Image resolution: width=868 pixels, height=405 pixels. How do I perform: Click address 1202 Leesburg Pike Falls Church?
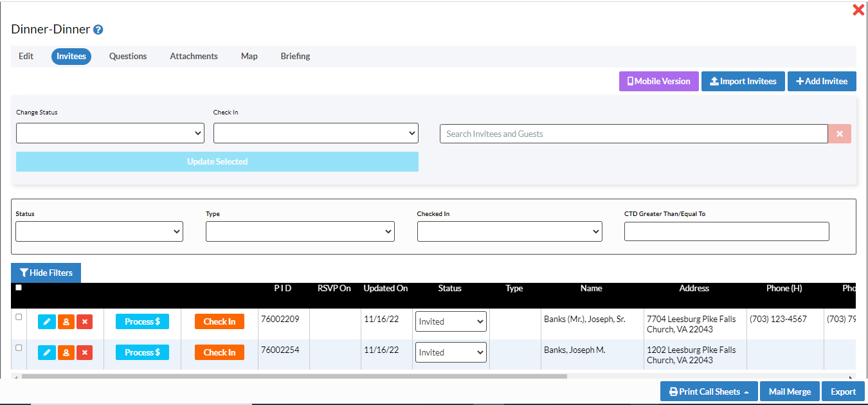tap(691, 355)
